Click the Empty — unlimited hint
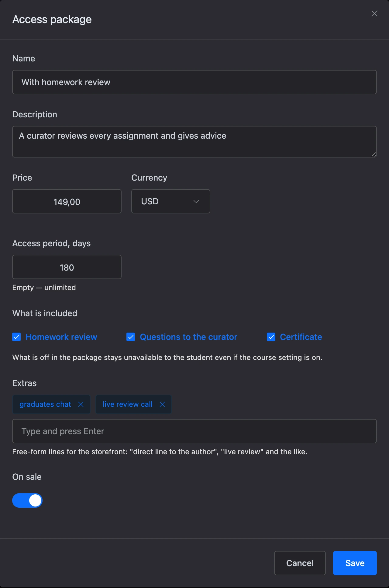Screen dimensions: 389x588 [44, 288]
